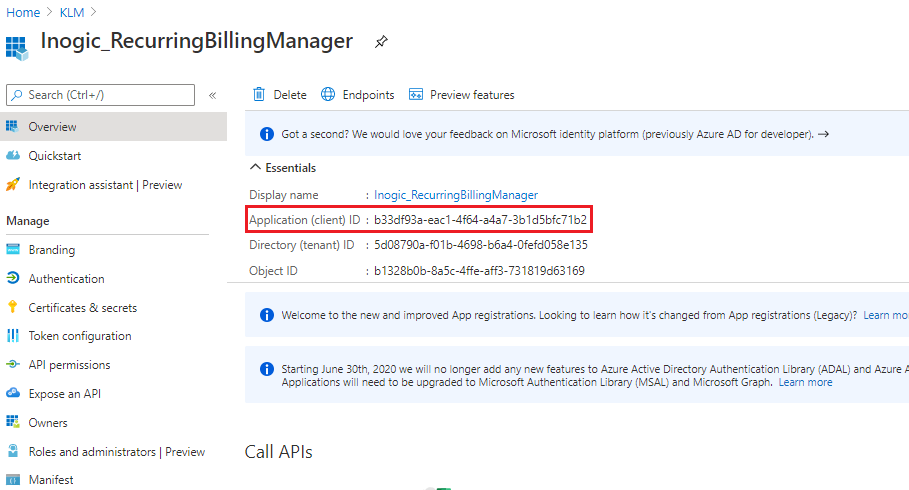909x490 pixels.
Task: Open Learn more link in ADAL notice
Action: pyautogui.click(x=805, y=382)
